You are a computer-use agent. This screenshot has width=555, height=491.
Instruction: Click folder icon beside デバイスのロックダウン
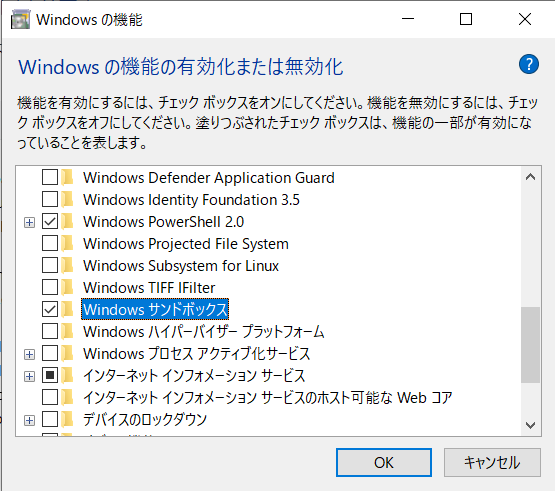(67, 419)
